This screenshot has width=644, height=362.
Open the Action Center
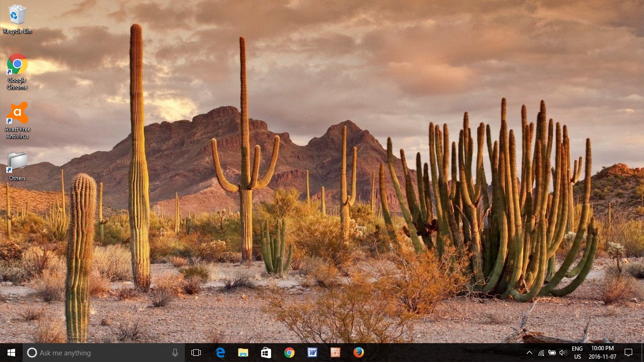[629, 353]
